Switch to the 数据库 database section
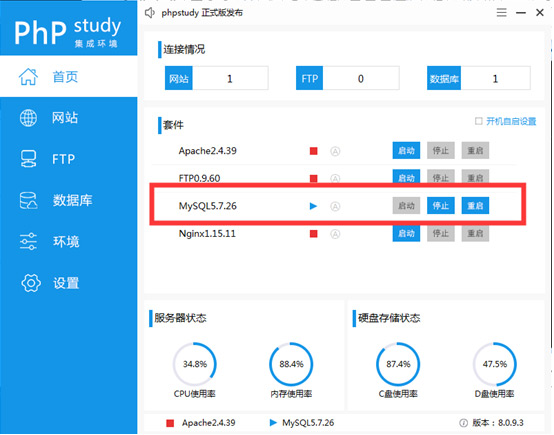The height and width of the screenshot is (435, 554). [x=69, y=200]
